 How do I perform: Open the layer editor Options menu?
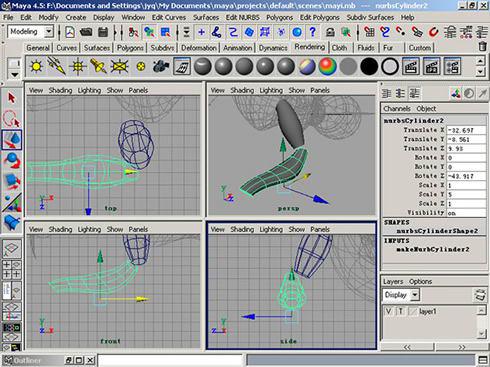click(420, 282)
